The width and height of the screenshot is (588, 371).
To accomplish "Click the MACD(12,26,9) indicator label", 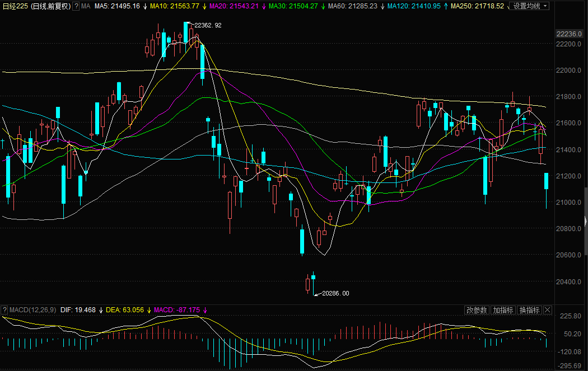I will (32, 310).
